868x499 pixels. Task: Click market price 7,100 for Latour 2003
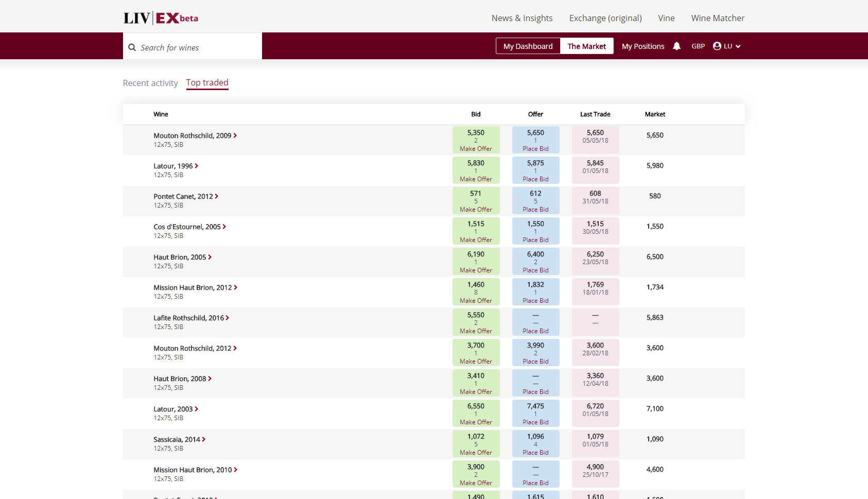(655, 409)
